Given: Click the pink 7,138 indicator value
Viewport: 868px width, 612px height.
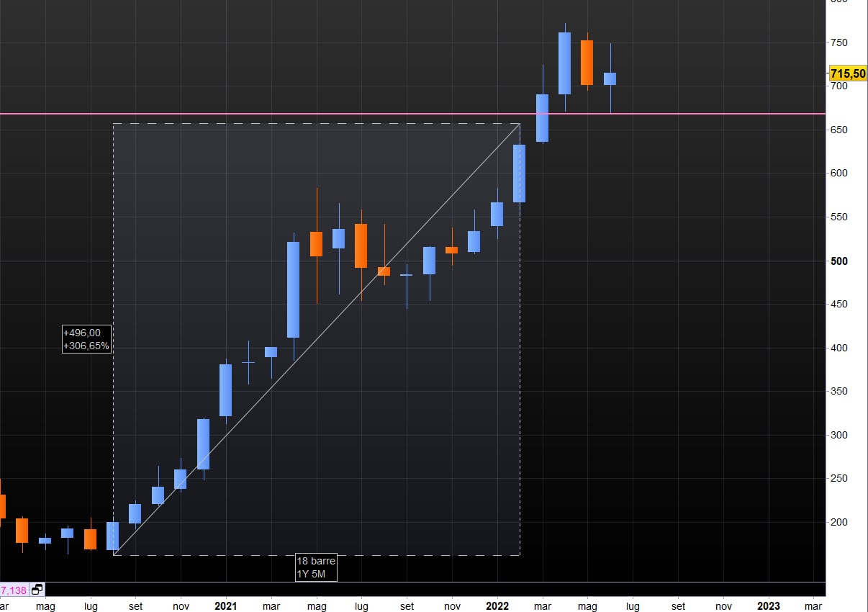Looking at the screenshot, I should pyautogui.click(x=13, y=590).
